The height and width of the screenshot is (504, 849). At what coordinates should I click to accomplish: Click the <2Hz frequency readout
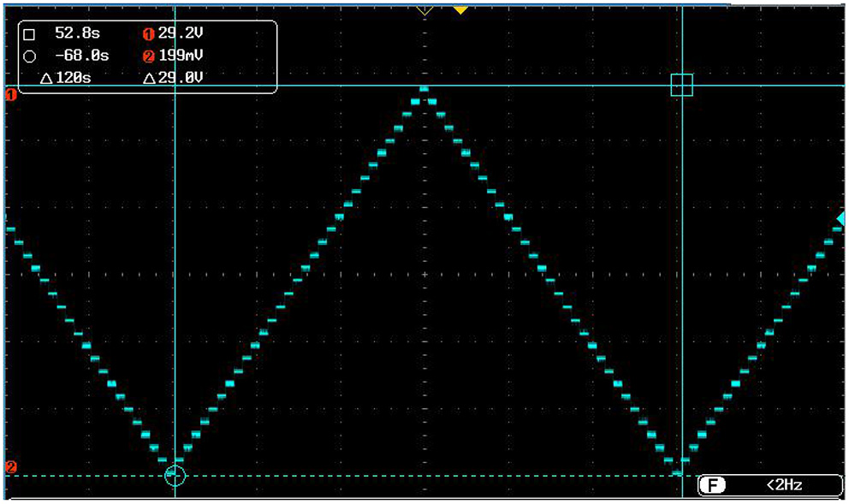[784, 486]
